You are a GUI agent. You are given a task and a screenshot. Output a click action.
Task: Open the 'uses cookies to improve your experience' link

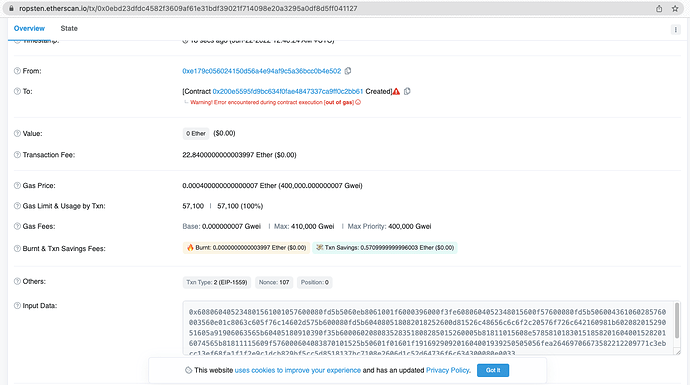pyautogui.click(x=297, y=370)
